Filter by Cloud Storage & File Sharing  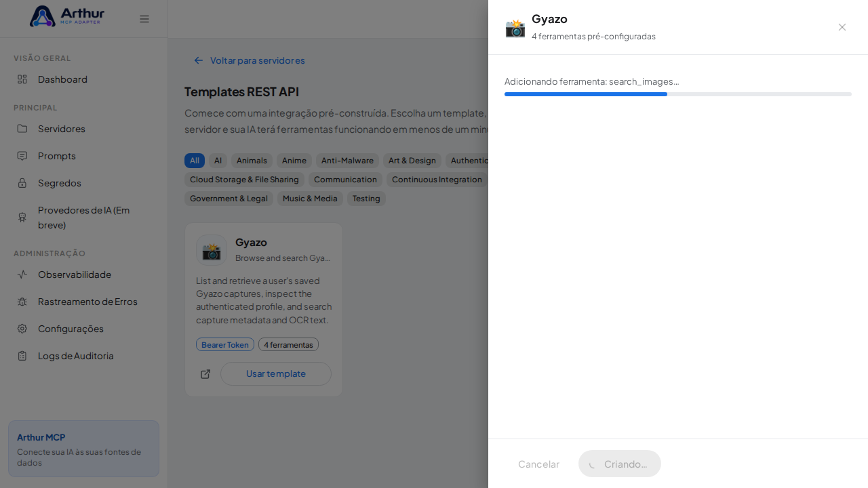coord(244,180)
